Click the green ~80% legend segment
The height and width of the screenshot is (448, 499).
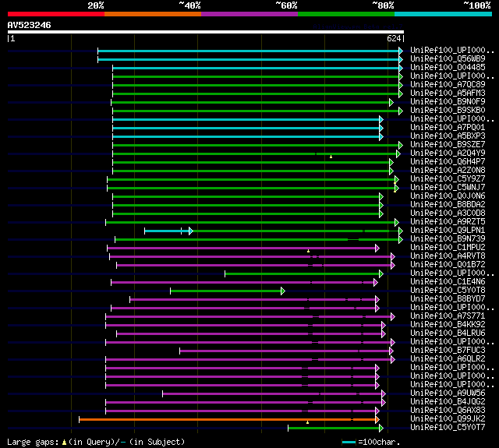(x=346, y=14)
